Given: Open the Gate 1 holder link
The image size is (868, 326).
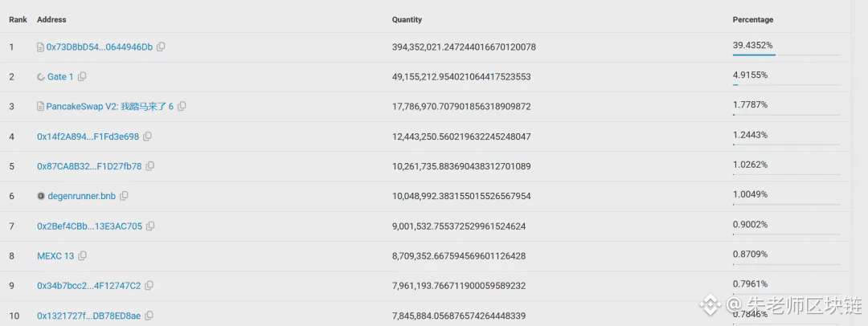Looking at the screenshot, I should 60,77.
